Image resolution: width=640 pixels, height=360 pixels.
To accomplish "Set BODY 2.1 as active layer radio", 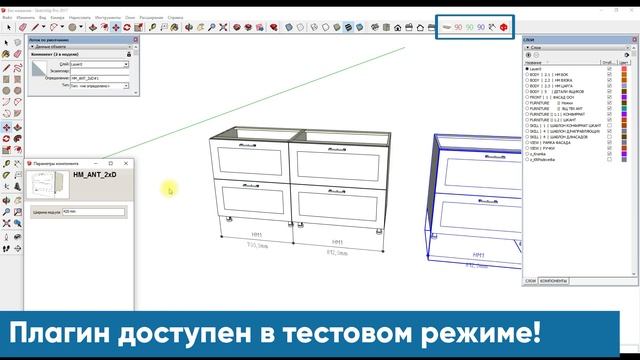I will (x=527, y=75).
